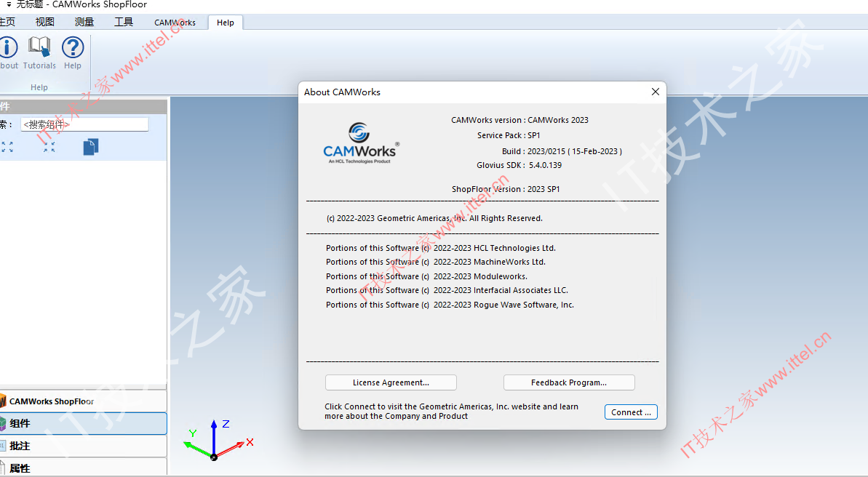Switch to the 工具 ribbon tab

pyautogui.click(x=124, y=22)
